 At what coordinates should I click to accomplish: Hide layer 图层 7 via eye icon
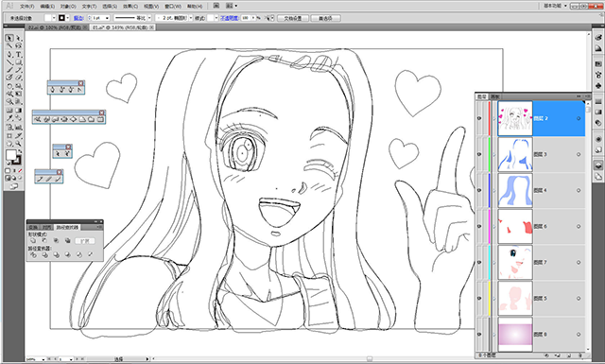479,262
